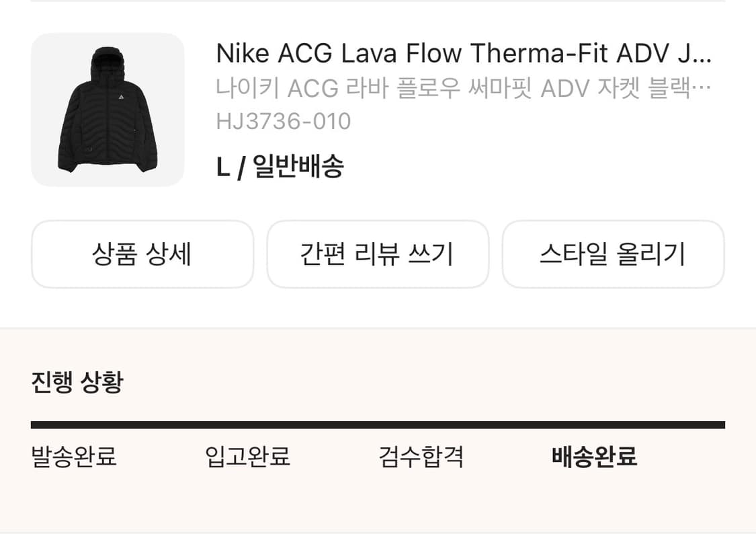Click the style code HJ3736-010

(282, 121)
